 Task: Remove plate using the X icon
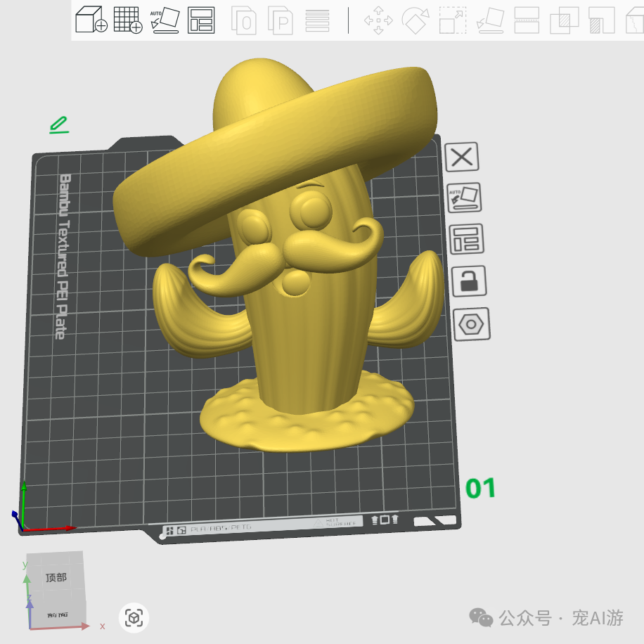pyautogui.click(x=462, y=157)
